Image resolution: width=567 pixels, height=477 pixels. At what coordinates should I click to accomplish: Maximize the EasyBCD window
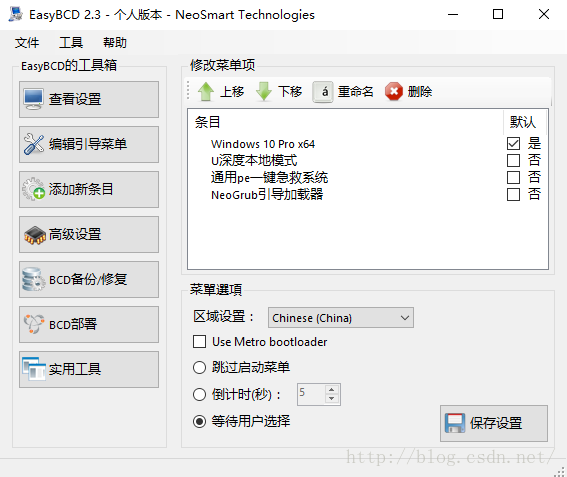click(498, 14)
